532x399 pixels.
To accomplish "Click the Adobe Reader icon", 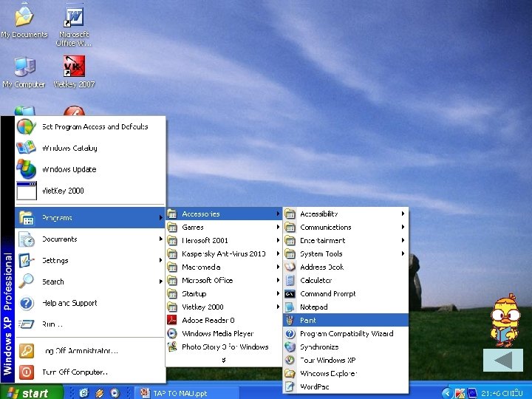I will click(172, 320).
